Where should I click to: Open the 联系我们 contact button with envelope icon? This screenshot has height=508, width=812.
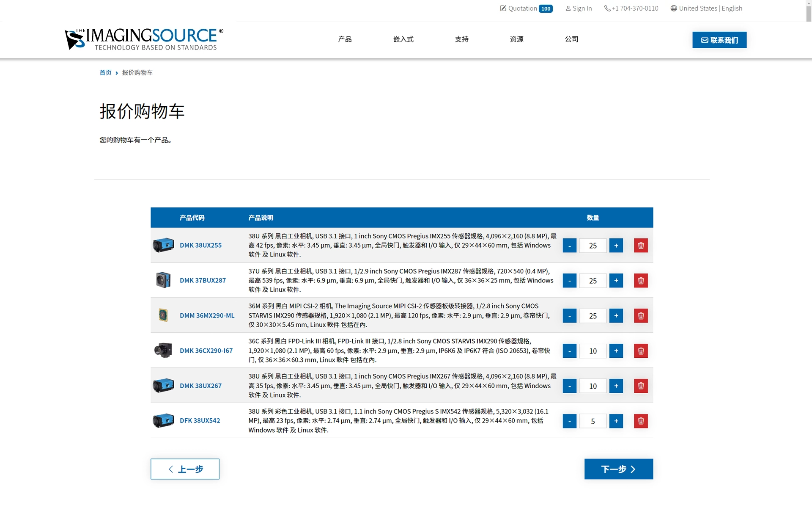coord(719,40)
